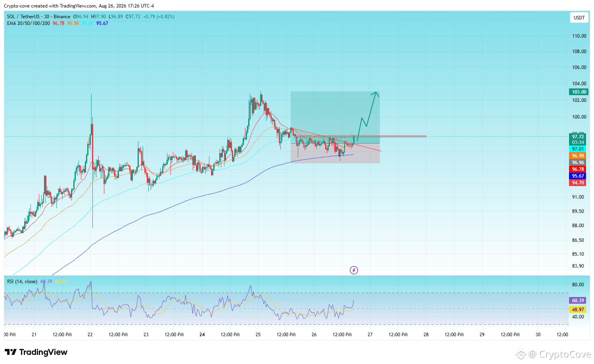Click date 21 on the time axis
The width and height of the screenshot is (594, 364).
point(34,335)
